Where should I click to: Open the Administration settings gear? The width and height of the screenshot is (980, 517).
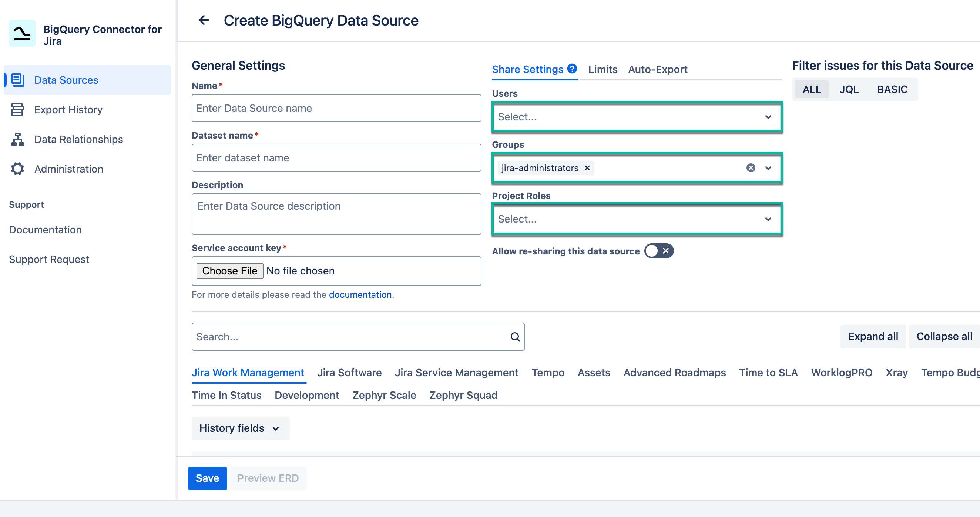click(x=17, y=169)
